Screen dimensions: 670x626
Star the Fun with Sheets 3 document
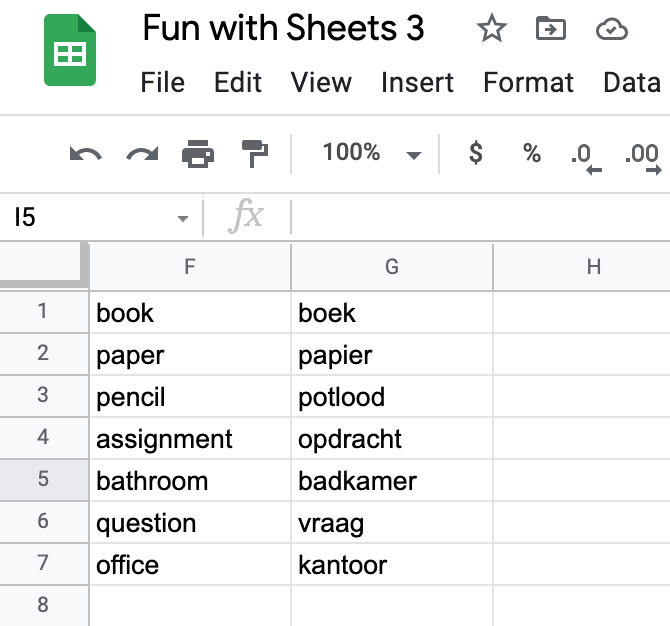click(x=491, y=29)
